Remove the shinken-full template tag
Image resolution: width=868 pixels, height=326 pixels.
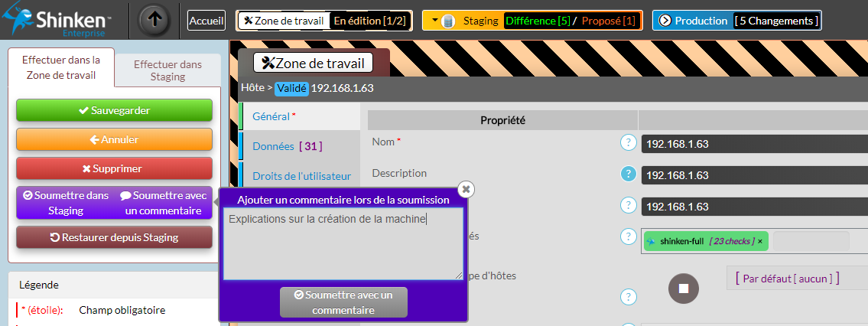pyautogui.click(x=760, y=241)
